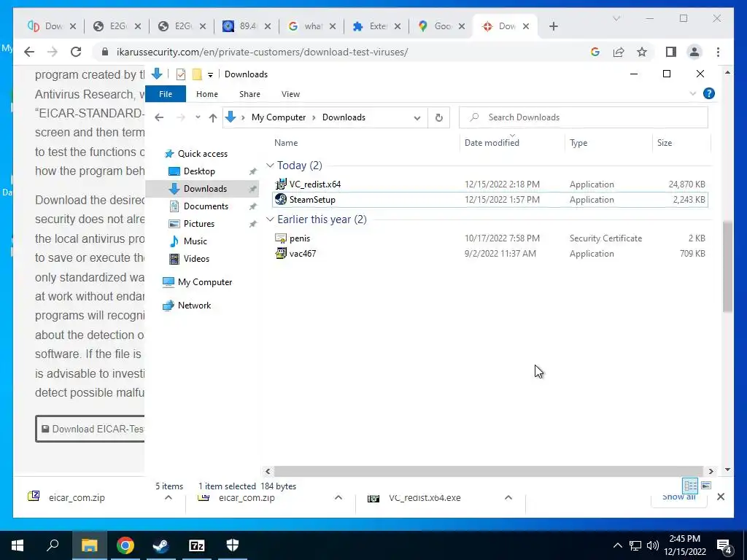Open File Explorer help question-mark icon
This screenshot has height=560, width=747.
[709, 94]
